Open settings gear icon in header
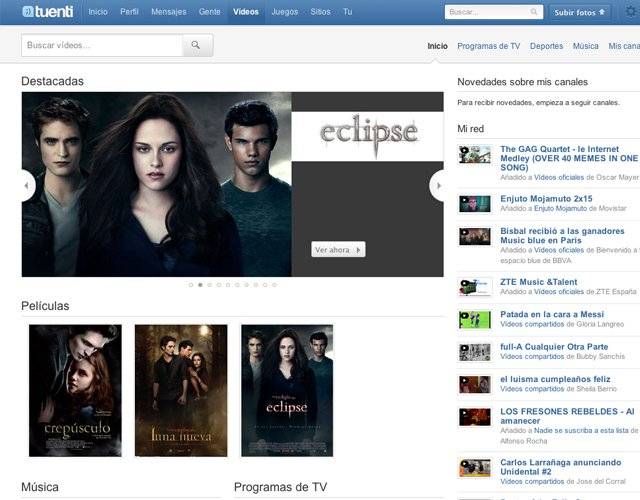The height and width of the screenshot is (500, 640). pyautogui.click(x=631, y=11)
